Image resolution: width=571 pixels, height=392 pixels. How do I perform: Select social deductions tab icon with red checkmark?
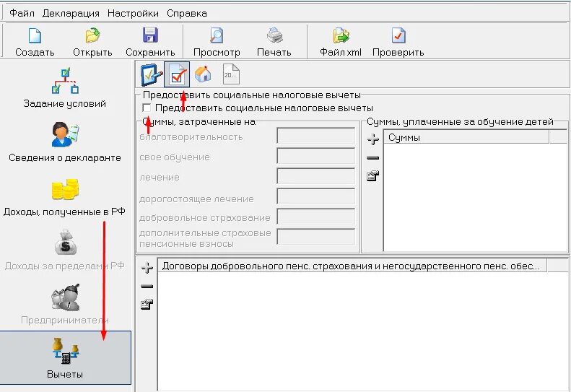pos(177,74)
